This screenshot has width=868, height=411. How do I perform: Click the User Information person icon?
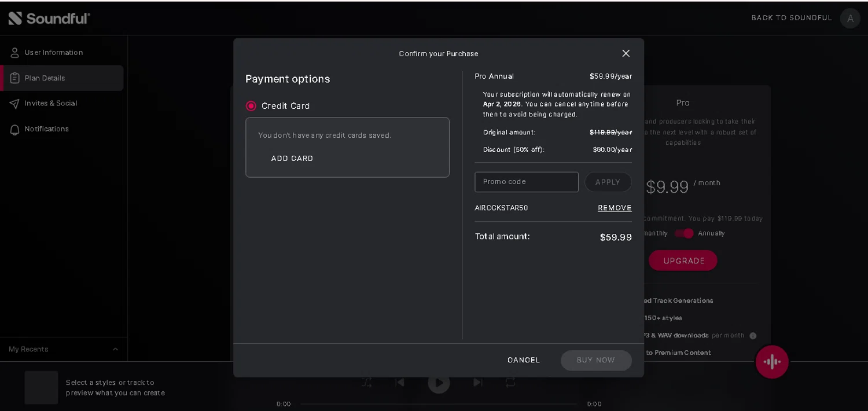(x=15, y=53)
